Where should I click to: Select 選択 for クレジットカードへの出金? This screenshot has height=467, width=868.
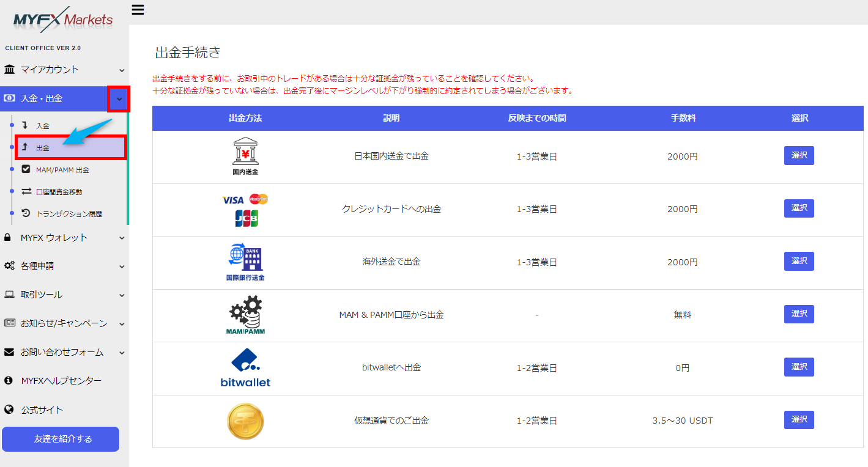(799, 208)
